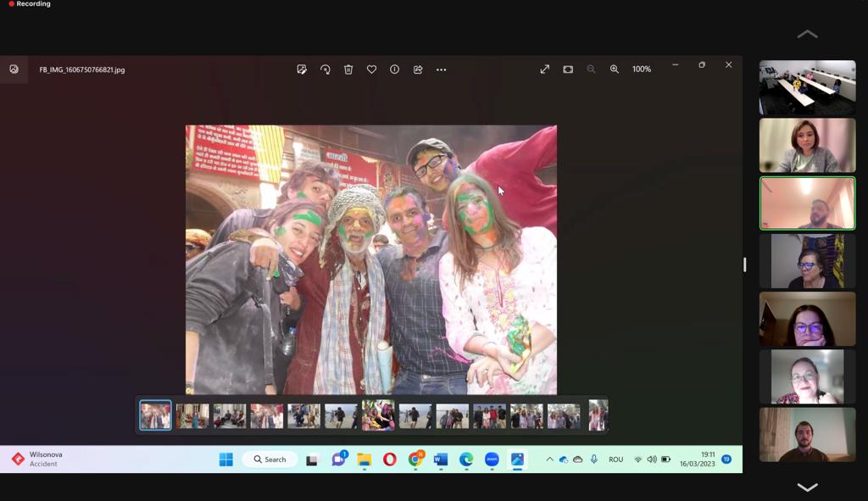The height and width of the screenshot is (501, 868).
Task: Launch File Explorer from the taskbar
Action: click(x=364, y=459)
